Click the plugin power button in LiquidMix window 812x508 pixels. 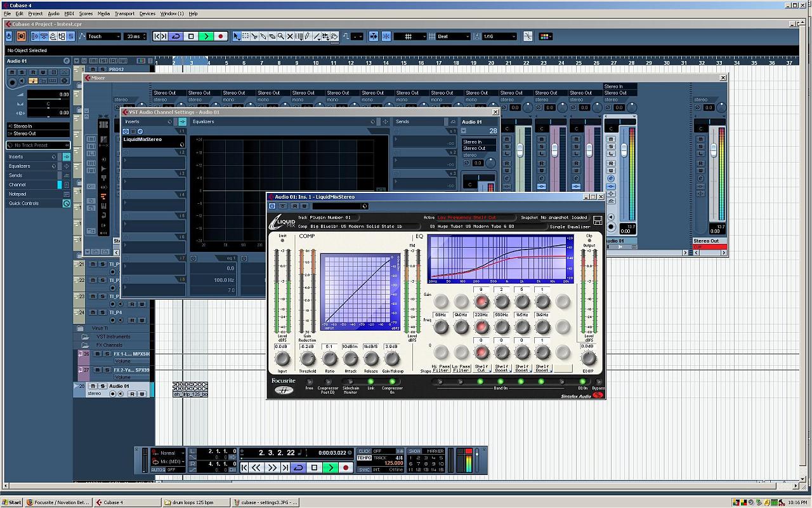point(272,206)
